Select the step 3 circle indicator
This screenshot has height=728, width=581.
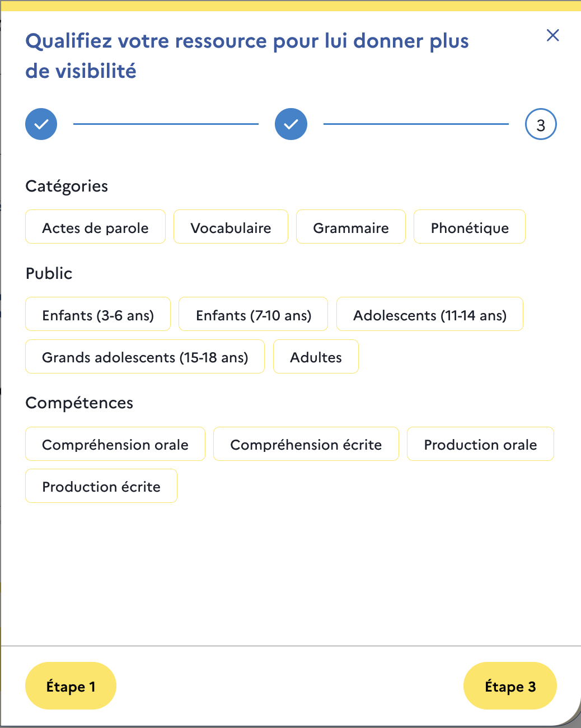(540, 124)
